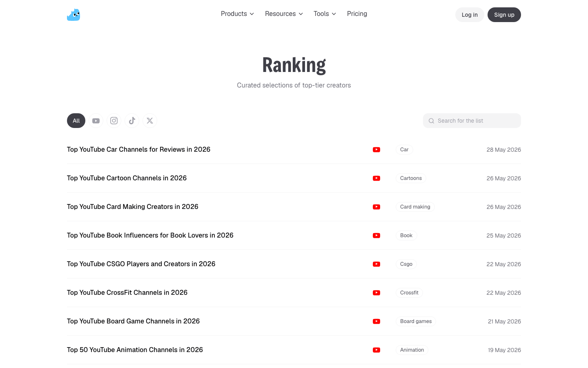Click the Card making category tag
The height and width of the screenshot is (368, 588).
tap(415, 207)
